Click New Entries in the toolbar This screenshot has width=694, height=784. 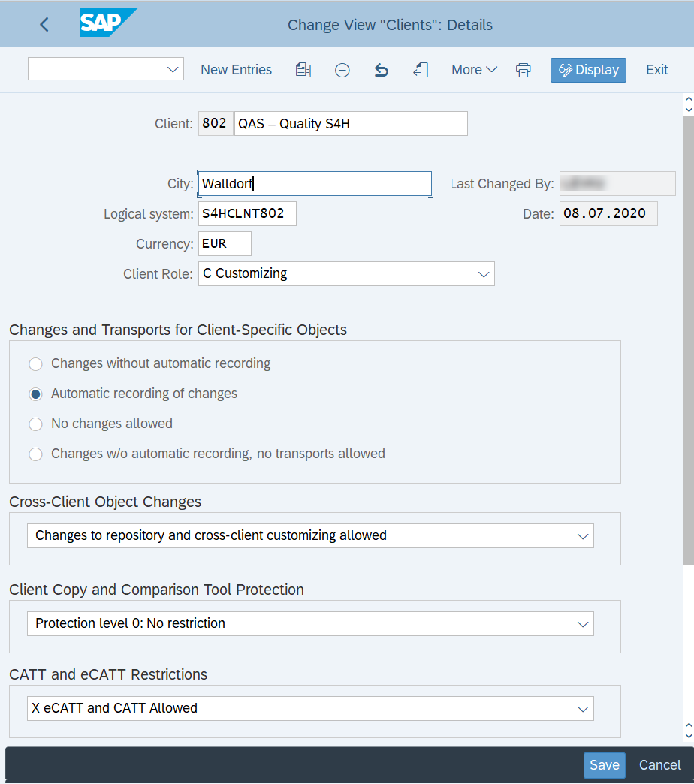click(236, 70)
